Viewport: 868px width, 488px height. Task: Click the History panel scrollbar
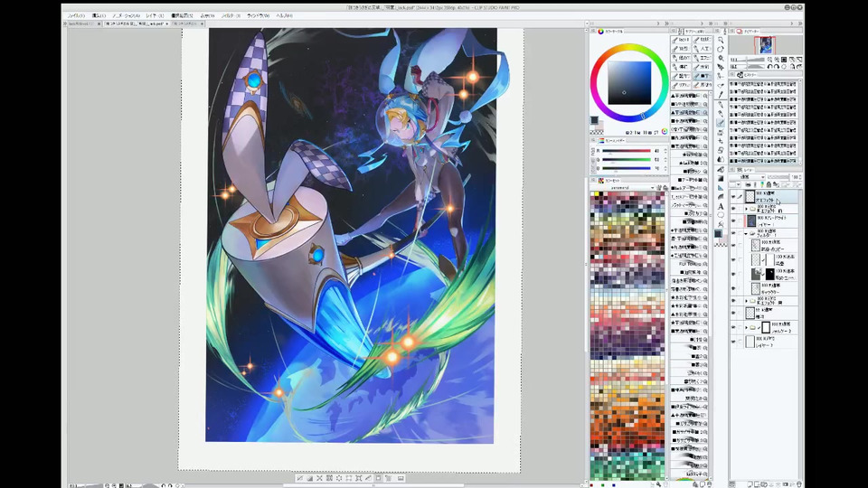click(x=800, y=122)
